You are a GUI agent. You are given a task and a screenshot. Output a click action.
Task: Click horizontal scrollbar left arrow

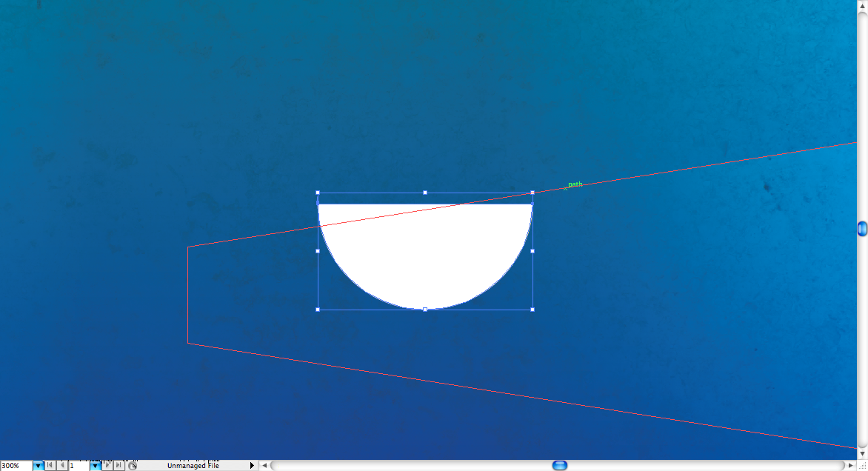[264, 466]
